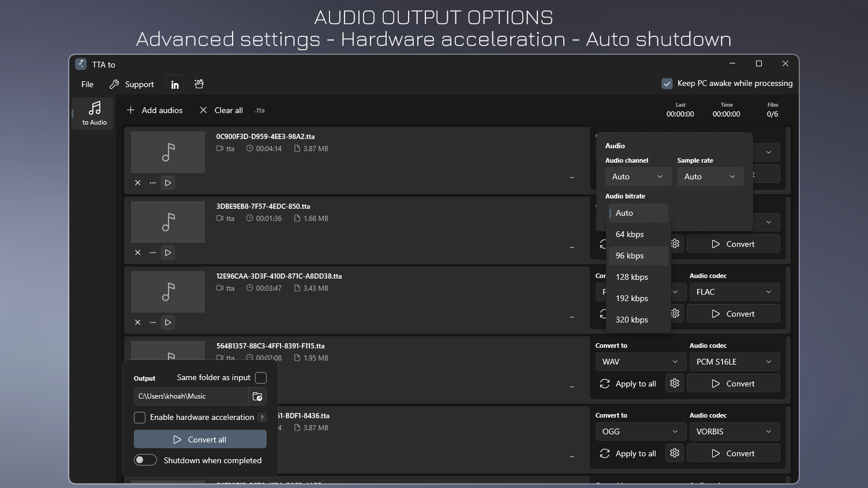Click file name 564B1357-88C3-4FF1-8391-F115.tta
Image resolution: width=868 pixels, height=488 pixels.
pos(270,346)
